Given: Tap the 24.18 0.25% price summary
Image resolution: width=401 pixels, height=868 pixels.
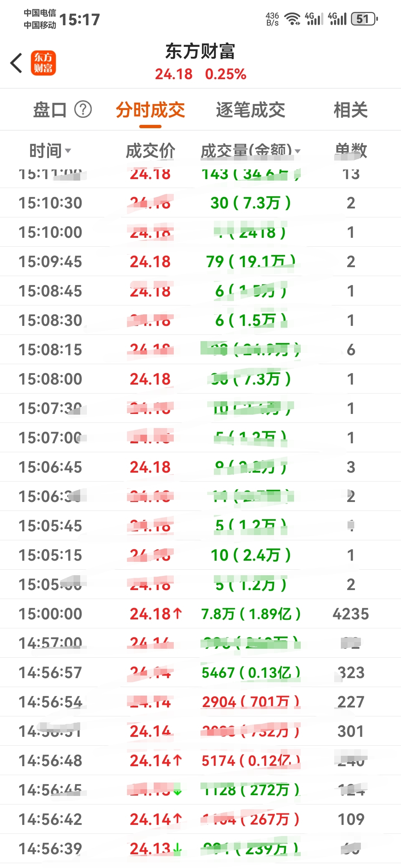Looking at the screenshot, I should pos(200,74).
